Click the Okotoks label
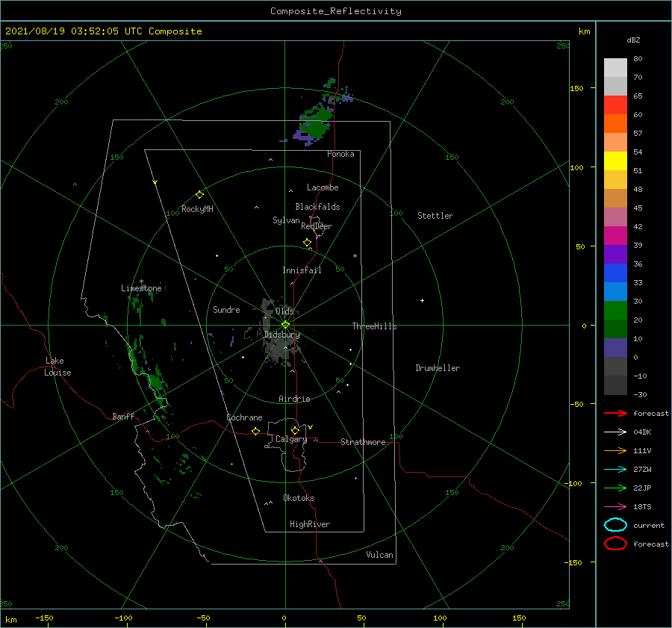Screen dimensions: 672x628 pyautogui.click(x=299, y=498)
